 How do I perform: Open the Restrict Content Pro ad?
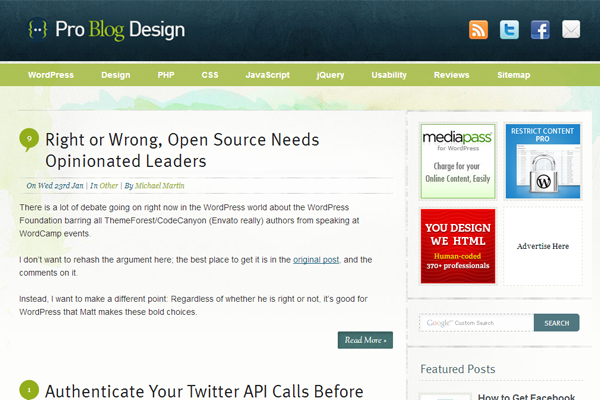point(543,161)
